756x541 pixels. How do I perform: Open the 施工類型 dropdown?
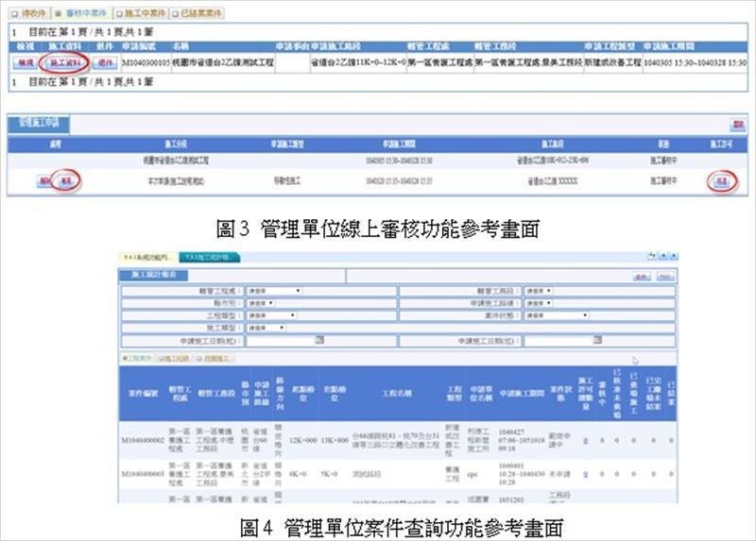tap(266, 328)
